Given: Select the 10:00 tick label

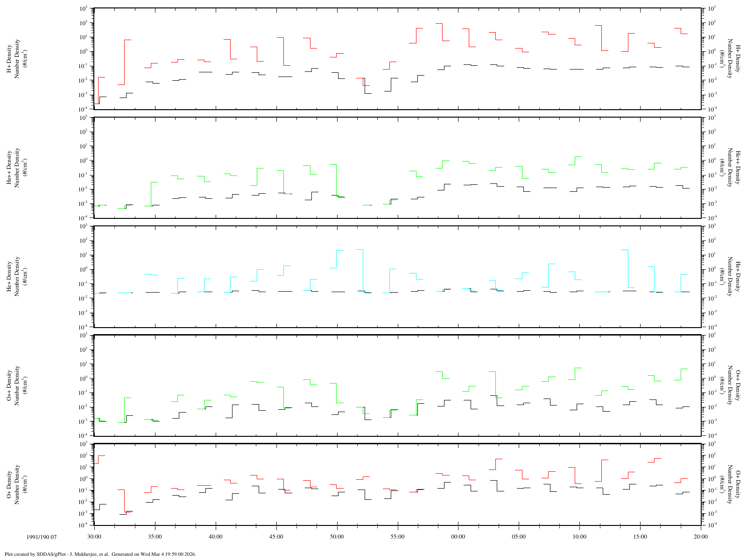Looking at the screenshot, I should (x=579, y=537).
